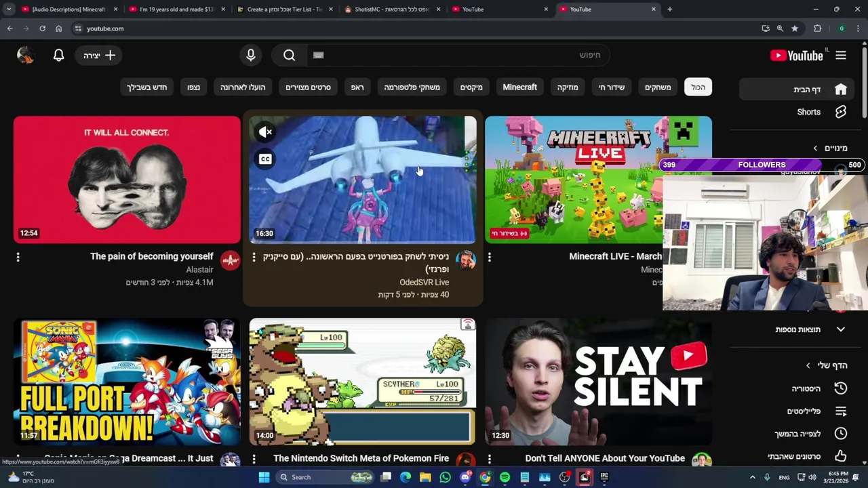
Task: Click the Windows Start button
Action: (264, 477)
